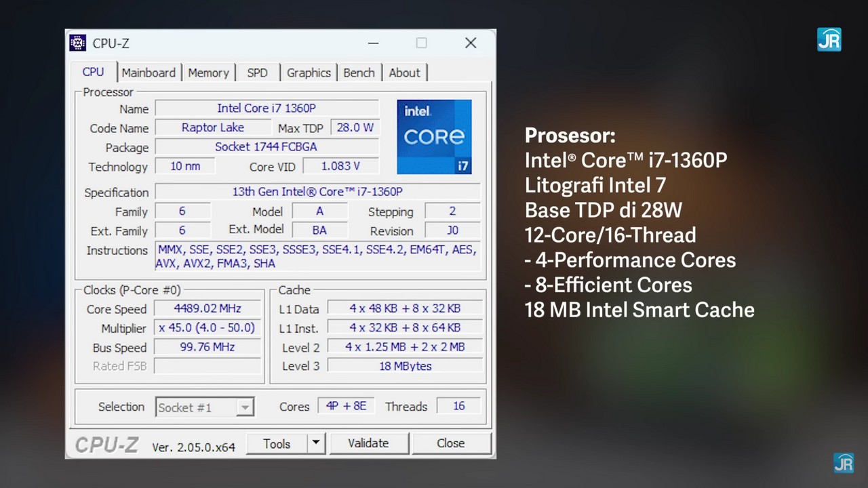Open the Tools dropdown arrow
The width and height of the screenshot is (868, 488).
315,443
